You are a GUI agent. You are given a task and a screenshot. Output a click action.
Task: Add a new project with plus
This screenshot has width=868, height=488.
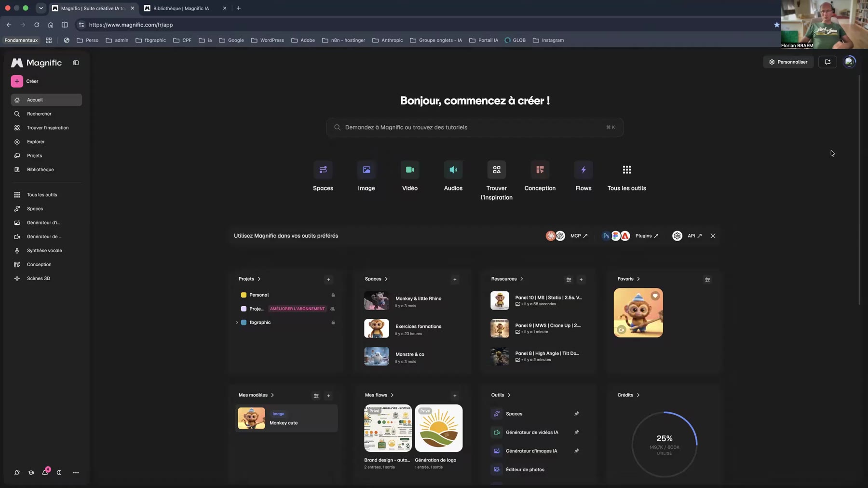pyautogui.click(x=328, y=279)
